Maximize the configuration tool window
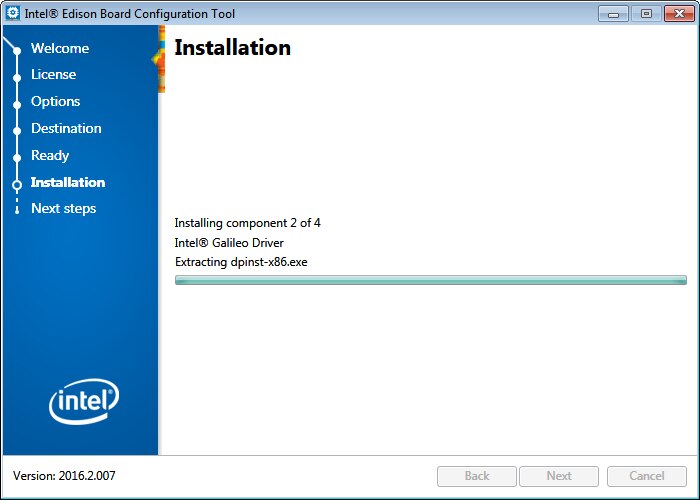This screenshot has height=500, width=700. 646,14
